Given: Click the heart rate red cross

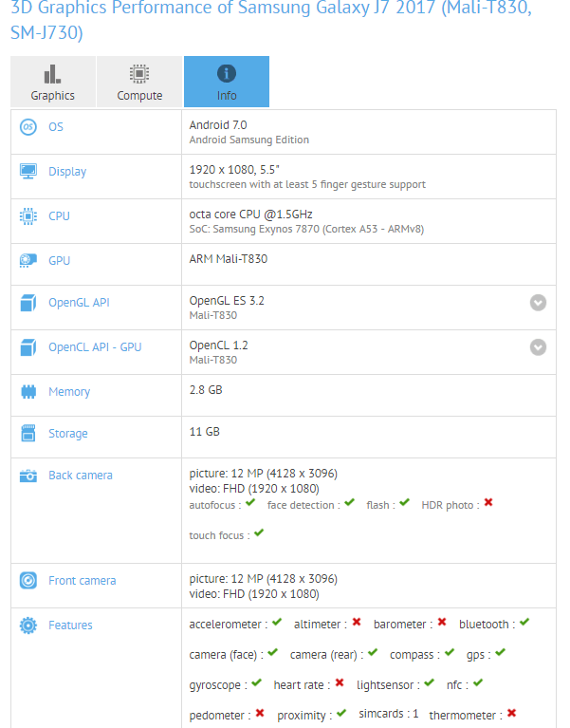Looking at the screenshot, I should click(x=340, y=682).
